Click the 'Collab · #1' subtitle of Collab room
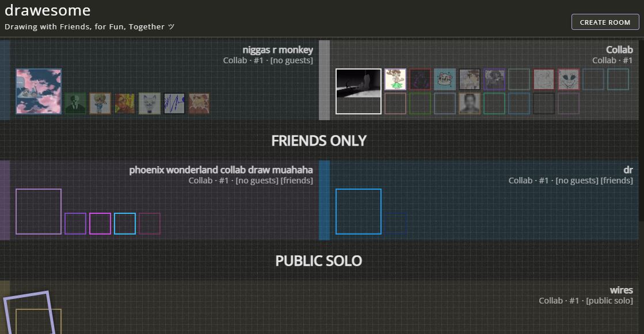This screenshot has width=644, height=334. [x=612, y=60]
